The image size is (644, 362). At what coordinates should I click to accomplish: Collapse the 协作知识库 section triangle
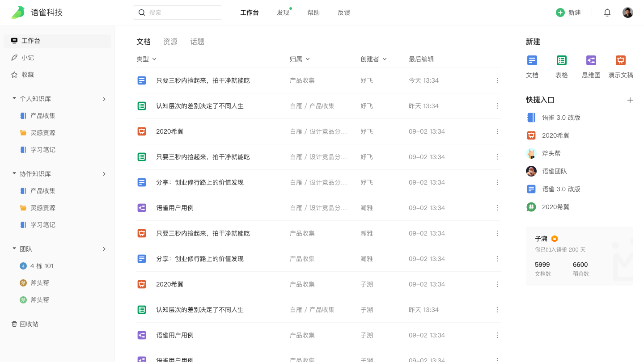click(x=14, y=173)
